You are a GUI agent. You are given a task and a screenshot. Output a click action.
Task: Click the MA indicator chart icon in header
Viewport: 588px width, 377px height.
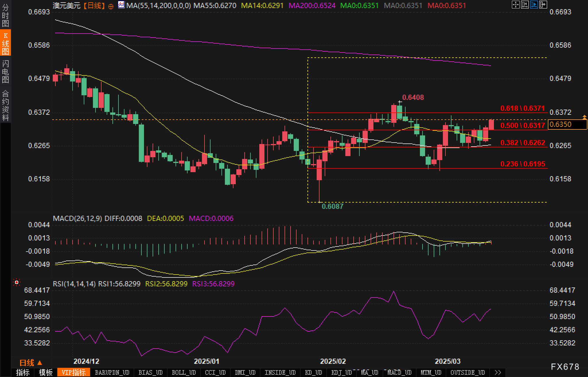pyautogui.click(x=121, y=5)
